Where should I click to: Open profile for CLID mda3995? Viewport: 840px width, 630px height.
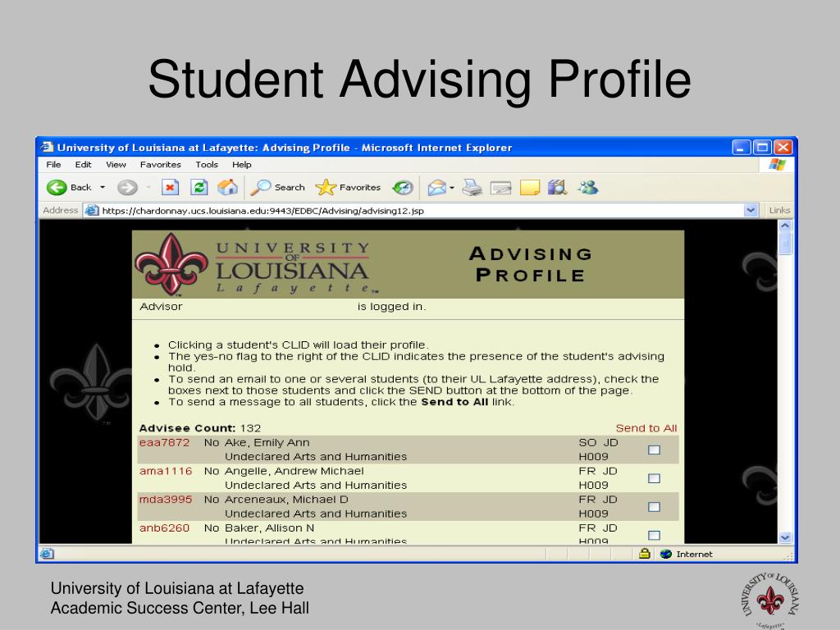pos(166,500)
